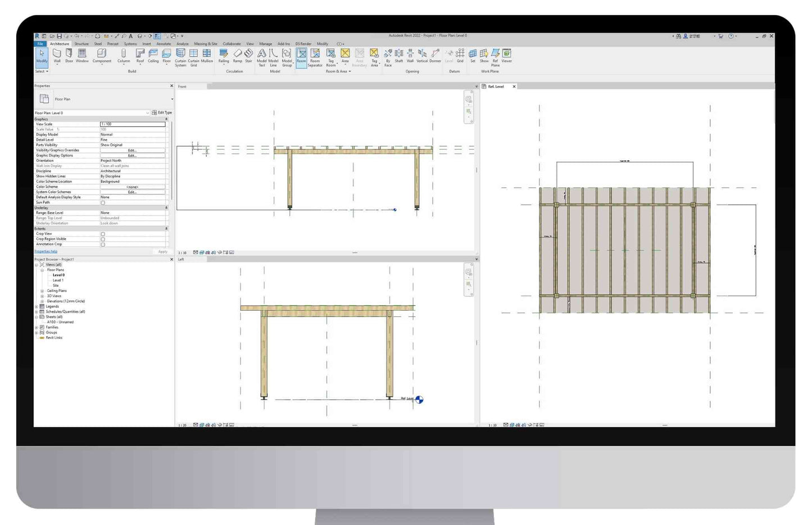
Task: Switch to the Structure ribbon tab
Action: click(81, 44)
